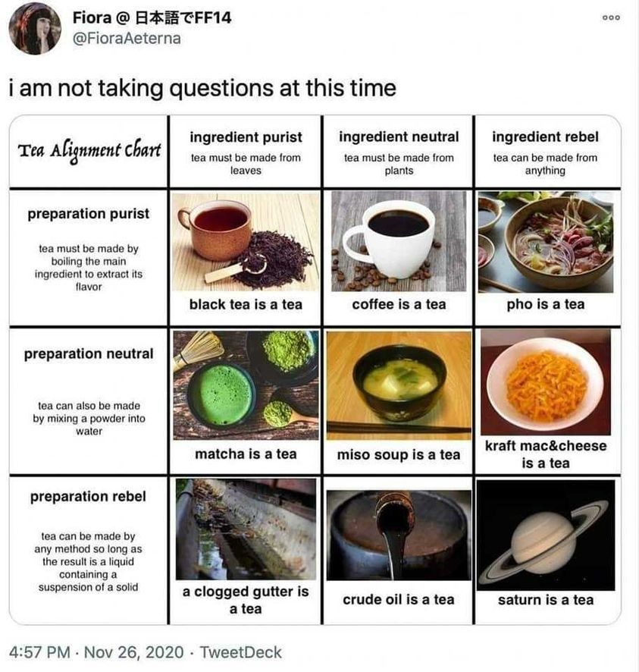Viewport: 639px width, 672px height.
Task: Click the 'preparation neutral' row header
Action: 89,354
